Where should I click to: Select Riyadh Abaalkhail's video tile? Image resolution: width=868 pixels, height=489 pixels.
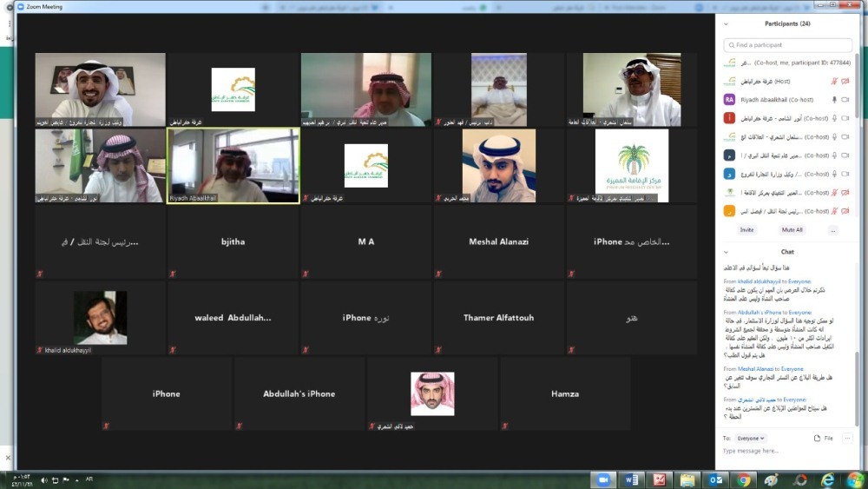(x=233, y=167)
